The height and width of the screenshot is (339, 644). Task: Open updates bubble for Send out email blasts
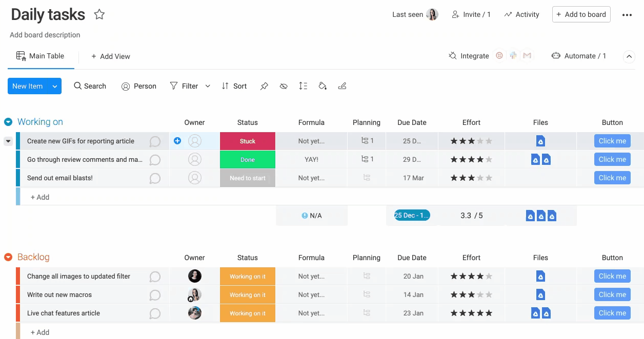155,179
